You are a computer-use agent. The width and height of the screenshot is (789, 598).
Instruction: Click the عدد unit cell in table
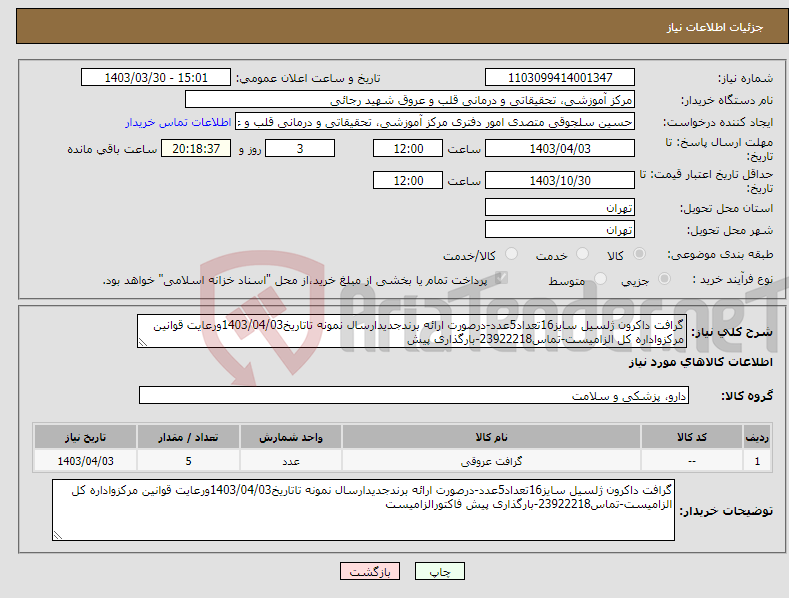point(291,461)
